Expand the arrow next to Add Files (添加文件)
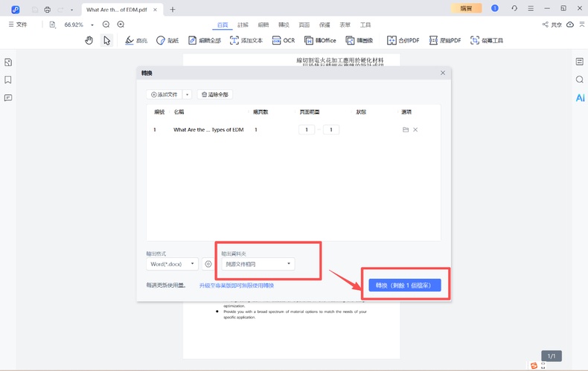 pos(187,94)
